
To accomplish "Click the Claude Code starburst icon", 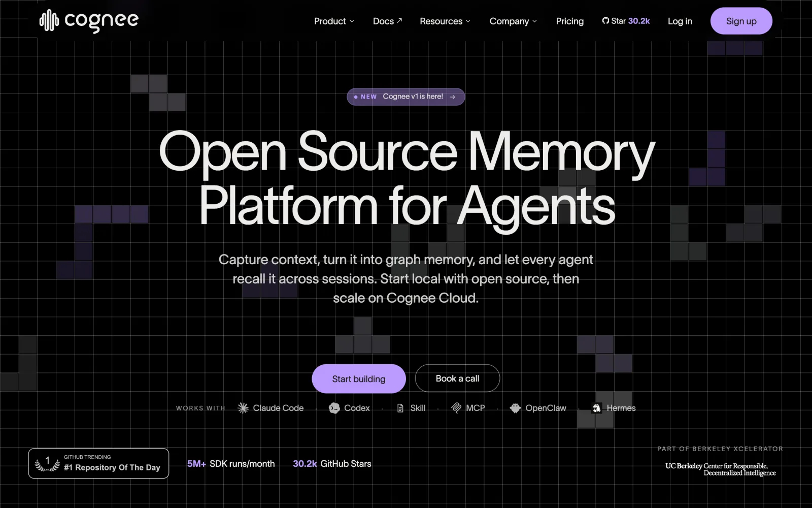I will [x=243, y=408].
